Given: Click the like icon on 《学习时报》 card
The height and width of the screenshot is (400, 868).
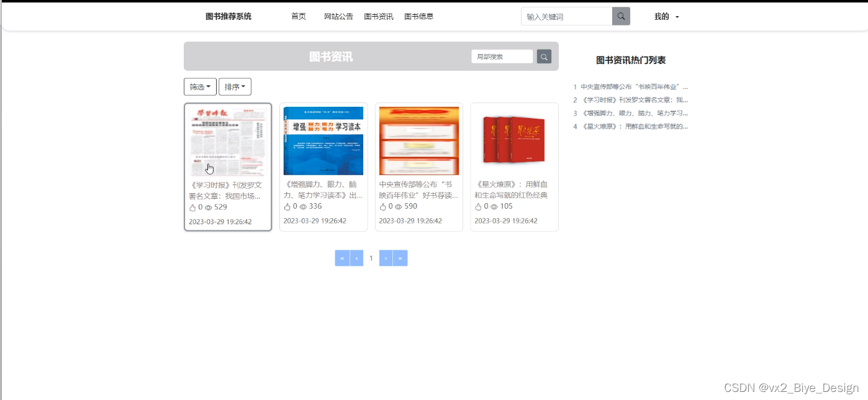Looking at the screenshot, I should 192,207.
